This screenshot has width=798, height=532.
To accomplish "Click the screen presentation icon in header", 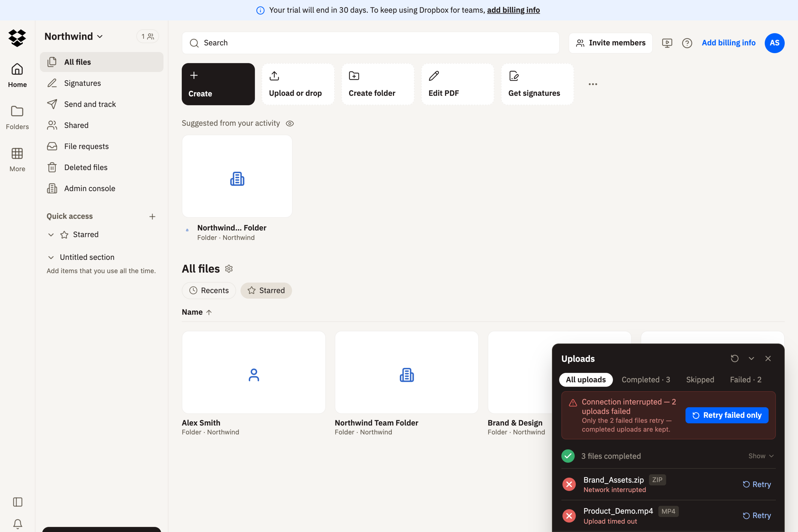I will [667, 43].
